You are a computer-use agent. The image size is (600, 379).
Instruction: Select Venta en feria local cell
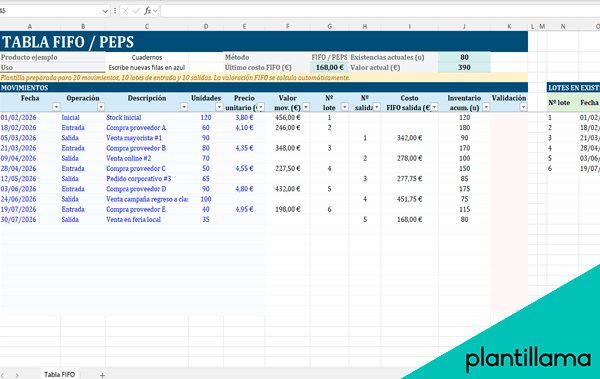tap(147, 220)
